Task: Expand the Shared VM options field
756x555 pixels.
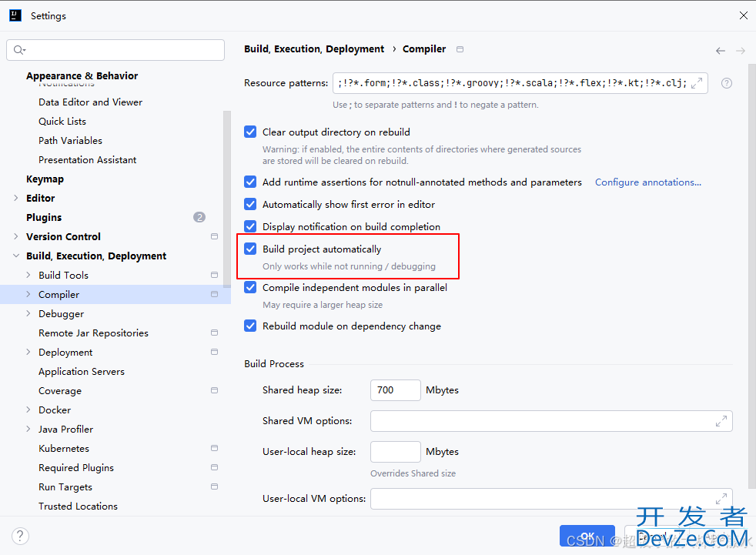Action: pos(721,421)
